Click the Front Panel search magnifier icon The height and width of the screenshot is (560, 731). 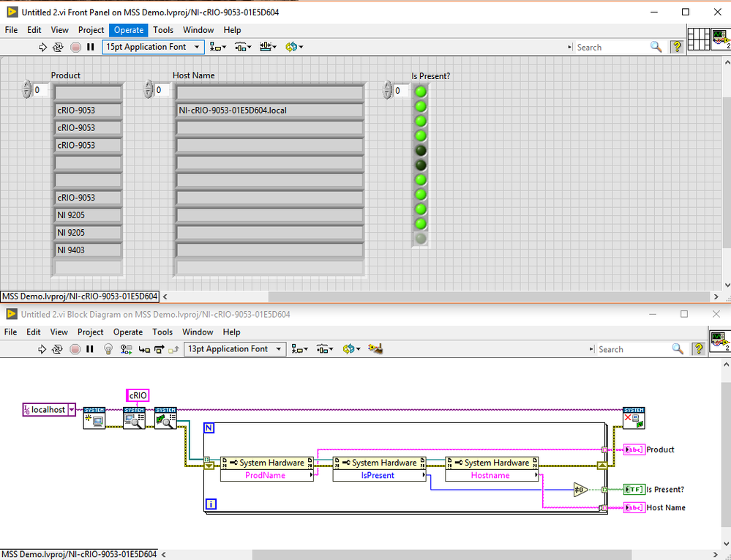656,47
